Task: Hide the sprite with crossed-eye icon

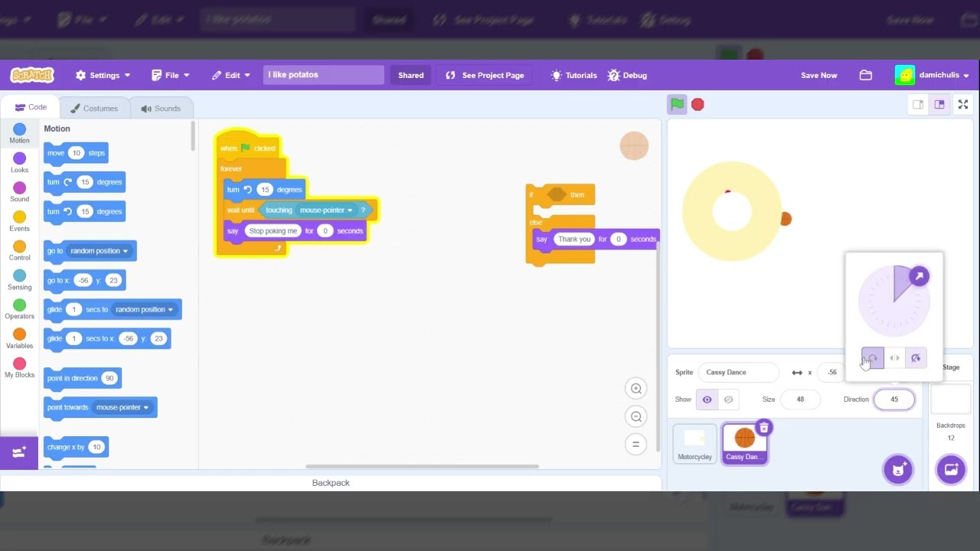Action: point(729,399)
